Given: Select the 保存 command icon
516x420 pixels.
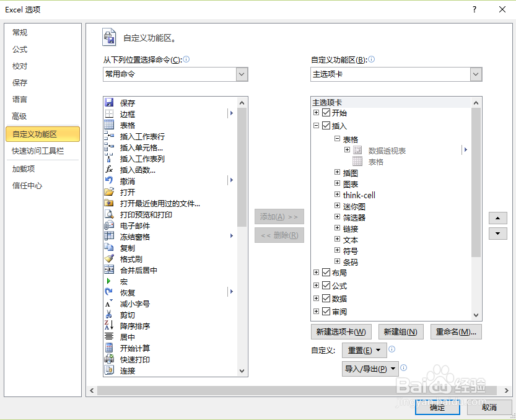Looking at the screenshot, I should 110,103.
